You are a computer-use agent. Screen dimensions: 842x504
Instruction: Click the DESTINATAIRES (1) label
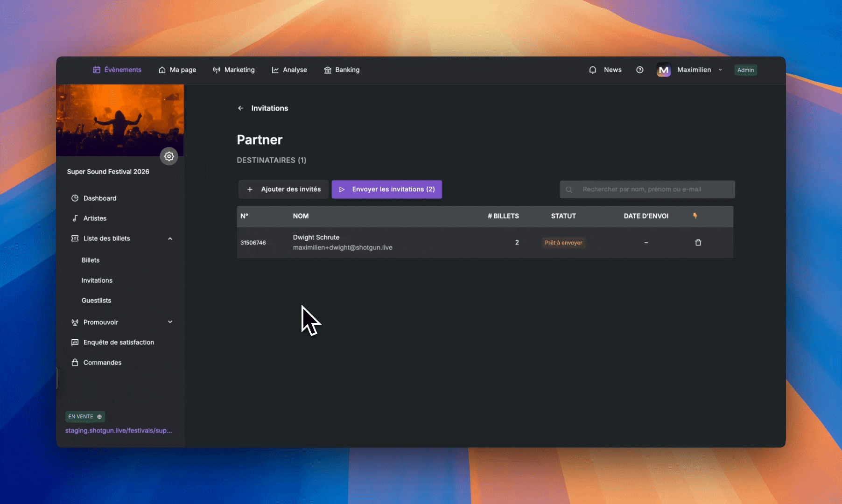click(x=271, y=160)
